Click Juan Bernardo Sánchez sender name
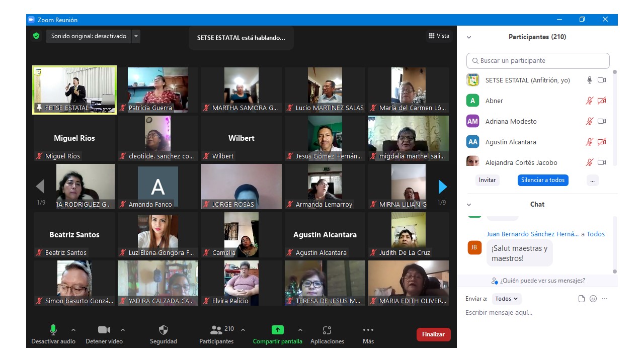The width and height of the screenshot is (644, 362). (533, 234)
